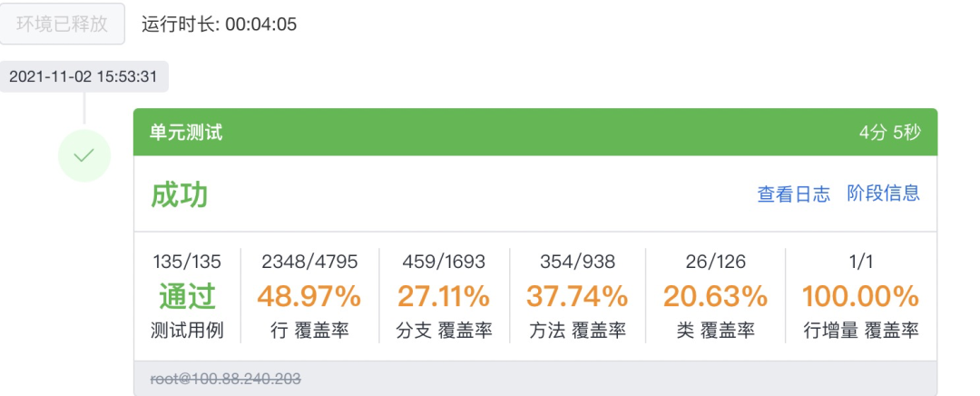This screenshot has height=396, width=980.
Task: Click the green success checkmark icon
Action: [x=83, y=156]
